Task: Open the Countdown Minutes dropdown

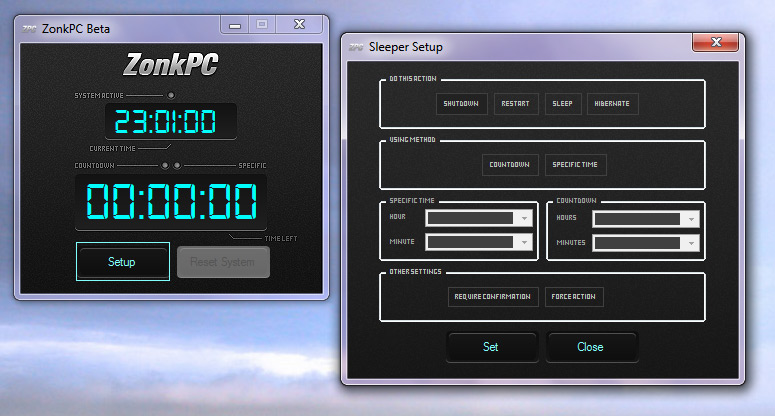Action: click(x=646, y=243)
